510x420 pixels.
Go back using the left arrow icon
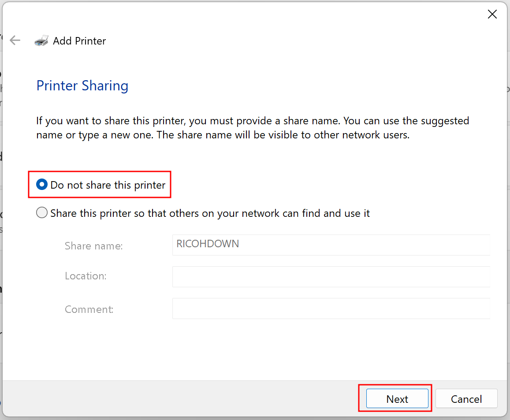[x=15, y=41]
